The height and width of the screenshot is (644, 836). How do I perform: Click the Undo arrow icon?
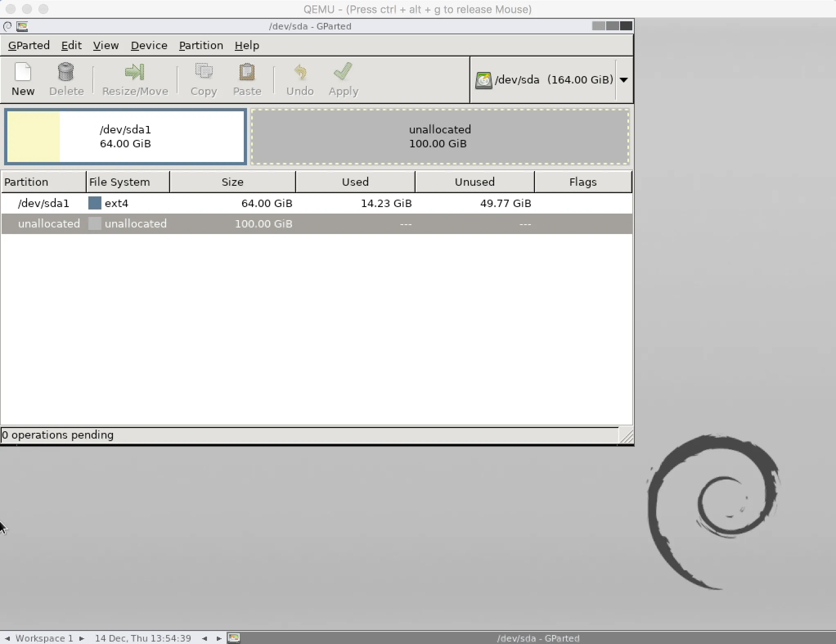click(300, 72)
